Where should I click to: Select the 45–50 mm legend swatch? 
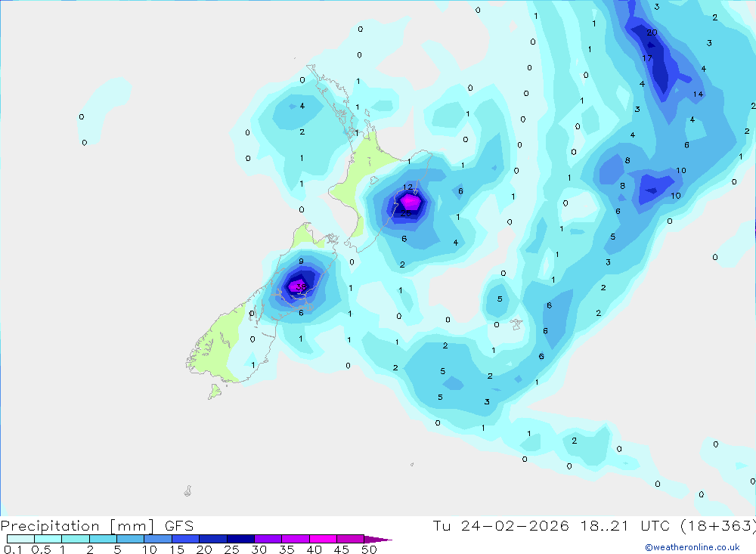351,539
